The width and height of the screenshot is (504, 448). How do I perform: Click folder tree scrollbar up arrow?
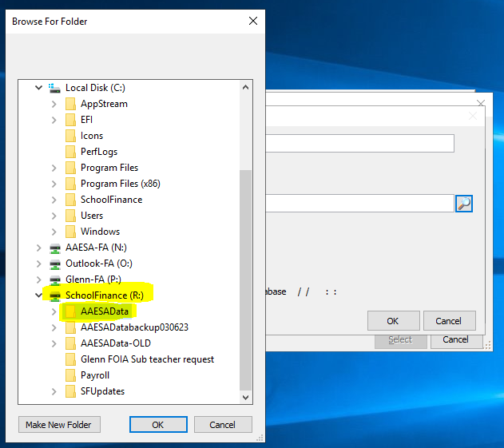pyautogui.click(x=245, y=87)
